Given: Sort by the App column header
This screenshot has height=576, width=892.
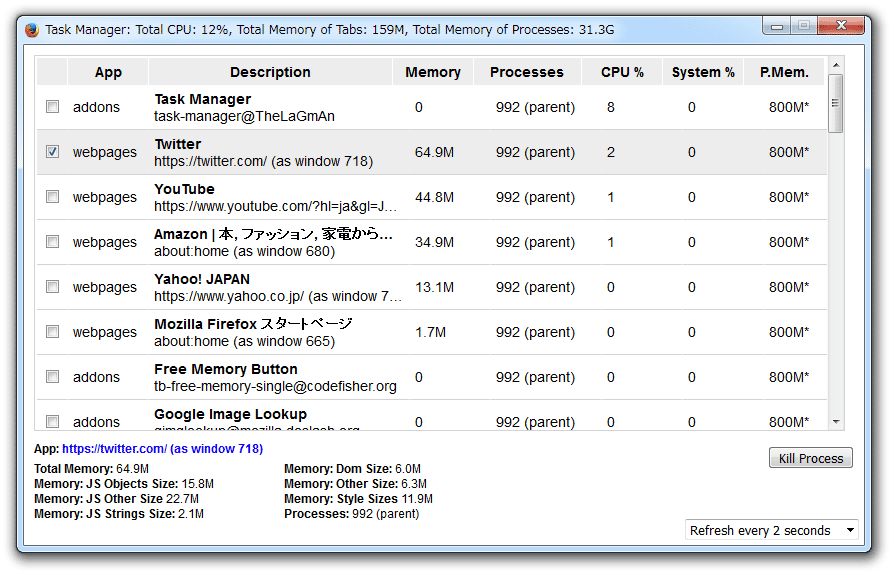Looking at the screenshot, I should pyautogui.click(x=108, y=72).
